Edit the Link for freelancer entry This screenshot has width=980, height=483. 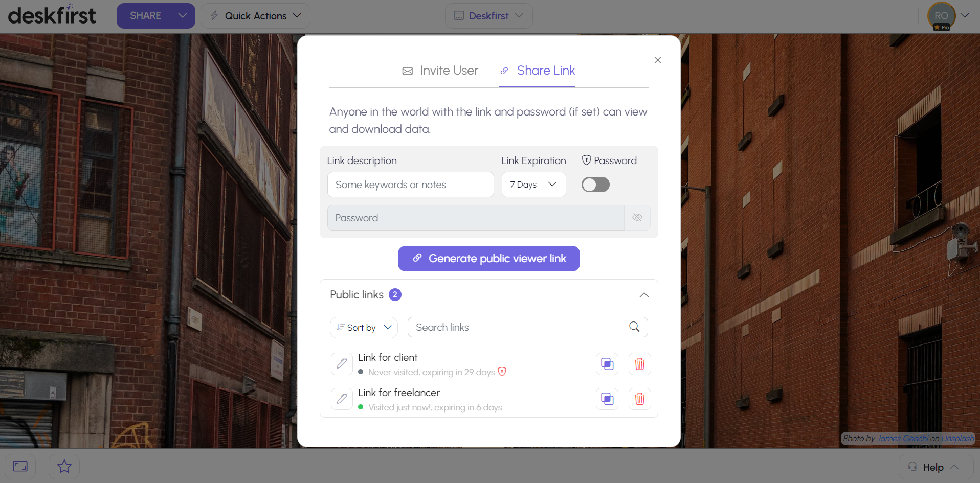[342, 399]
